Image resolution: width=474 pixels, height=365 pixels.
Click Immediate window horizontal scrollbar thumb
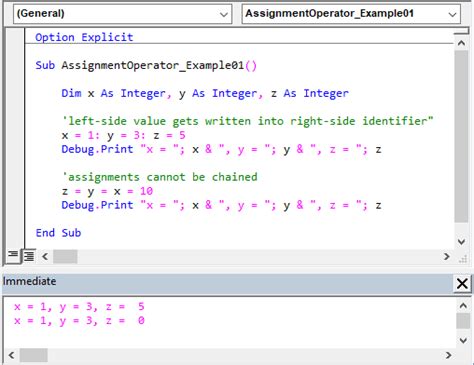click(x=34, y=355)
